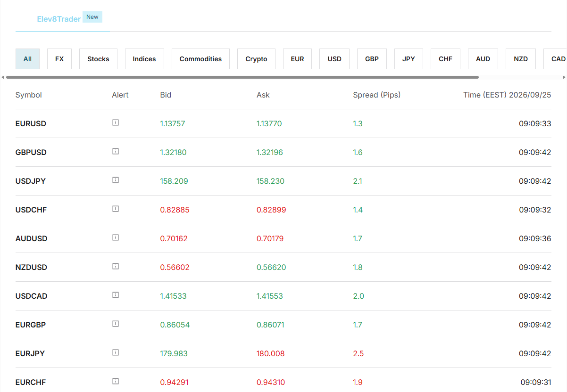Filter pairs by CHF

(x=445, y=59)
